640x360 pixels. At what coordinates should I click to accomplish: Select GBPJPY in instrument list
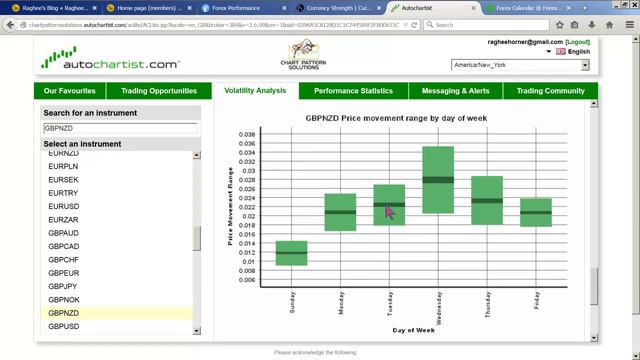116,287
